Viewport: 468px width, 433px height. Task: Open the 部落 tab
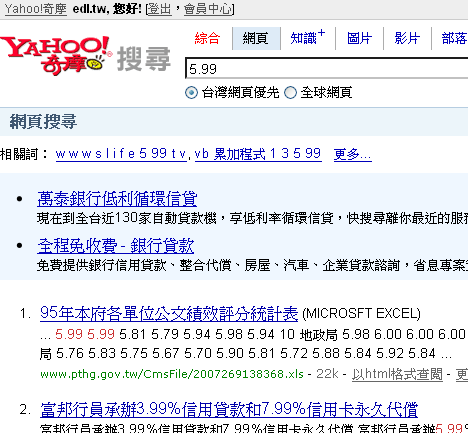[454, 38]
